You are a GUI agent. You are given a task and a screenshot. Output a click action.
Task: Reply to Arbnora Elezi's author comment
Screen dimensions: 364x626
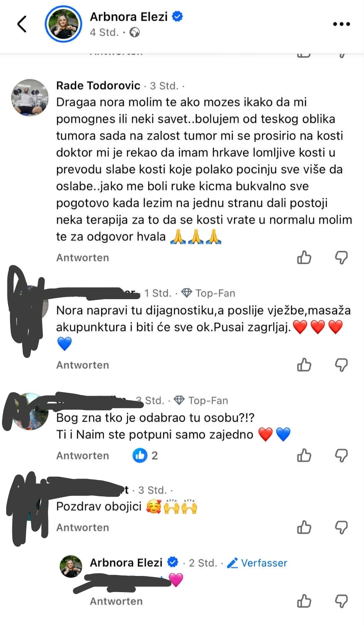point(116,601)
